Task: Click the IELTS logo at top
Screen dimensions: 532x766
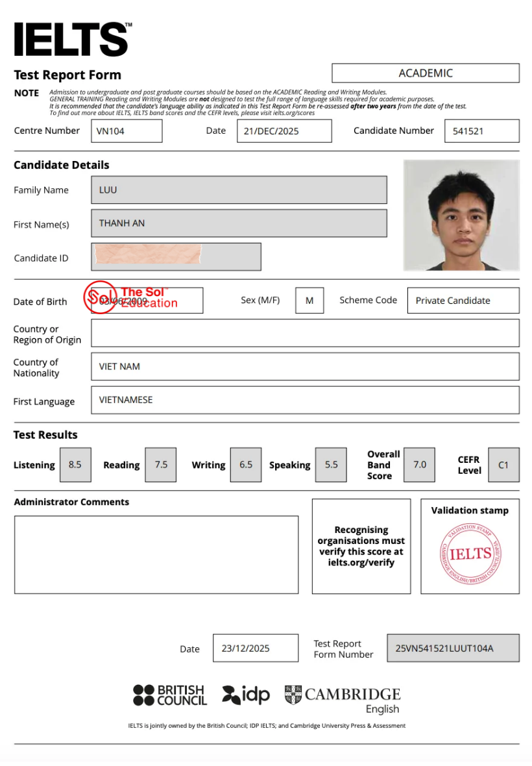Action: pos(73,39)
